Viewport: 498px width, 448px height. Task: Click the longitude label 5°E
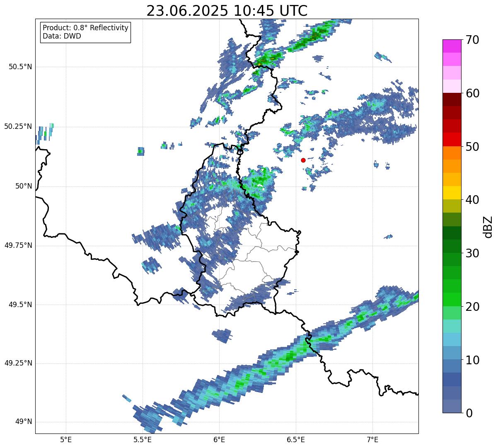66,439
